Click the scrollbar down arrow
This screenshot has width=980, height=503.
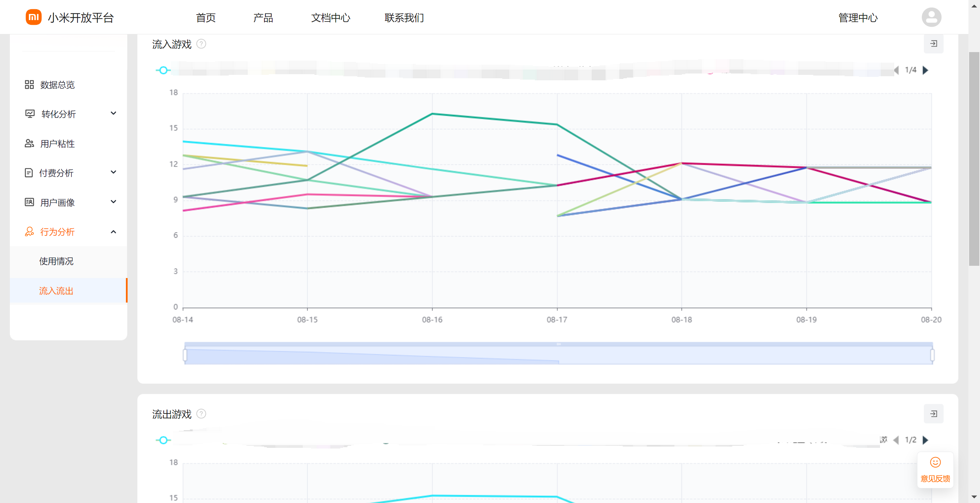pos(974,497)
